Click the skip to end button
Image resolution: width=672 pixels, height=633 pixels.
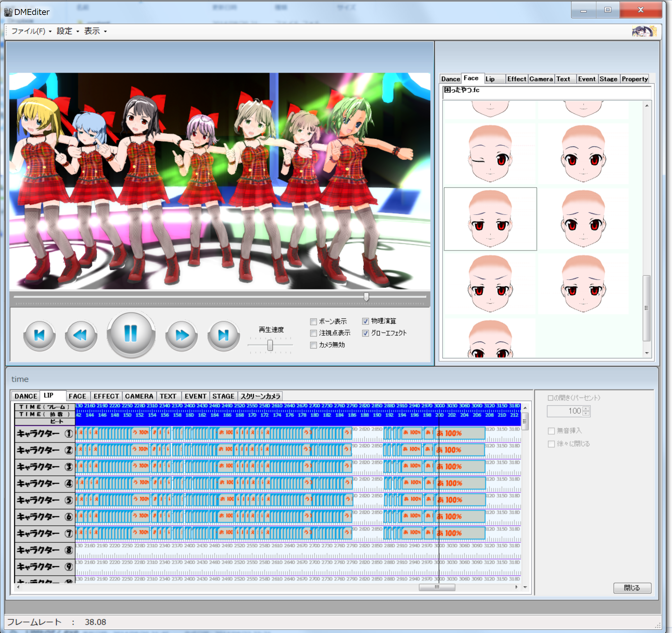click(x=223, y=335)
